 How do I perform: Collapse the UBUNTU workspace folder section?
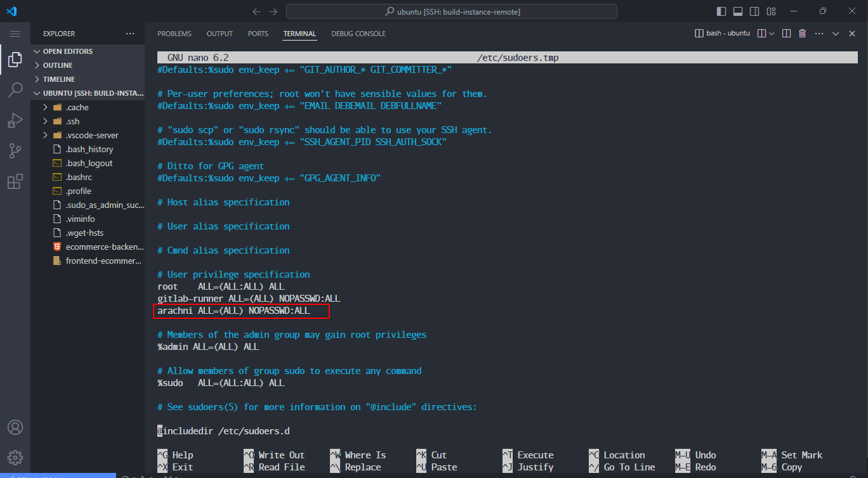(x=88, y=93)
